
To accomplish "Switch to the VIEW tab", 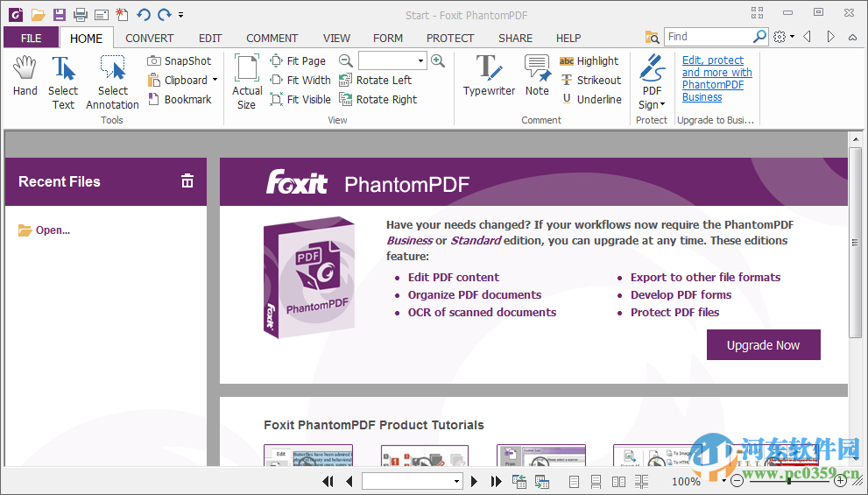I will click(x=336, y=39).
